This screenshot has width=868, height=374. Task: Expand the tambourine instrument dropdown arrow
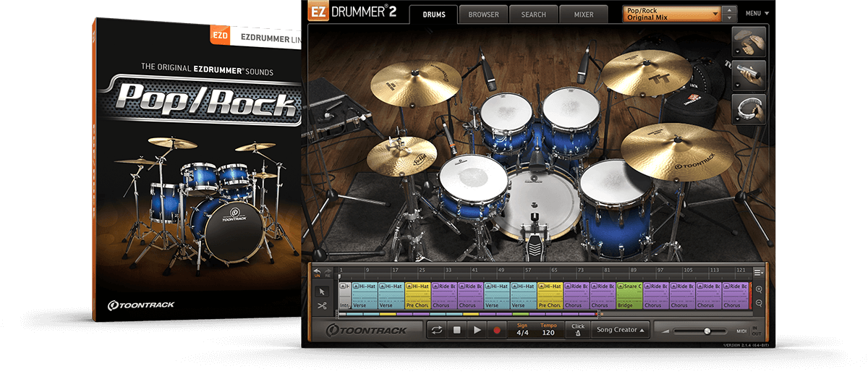pyautogui.click(x=736, y=119)
